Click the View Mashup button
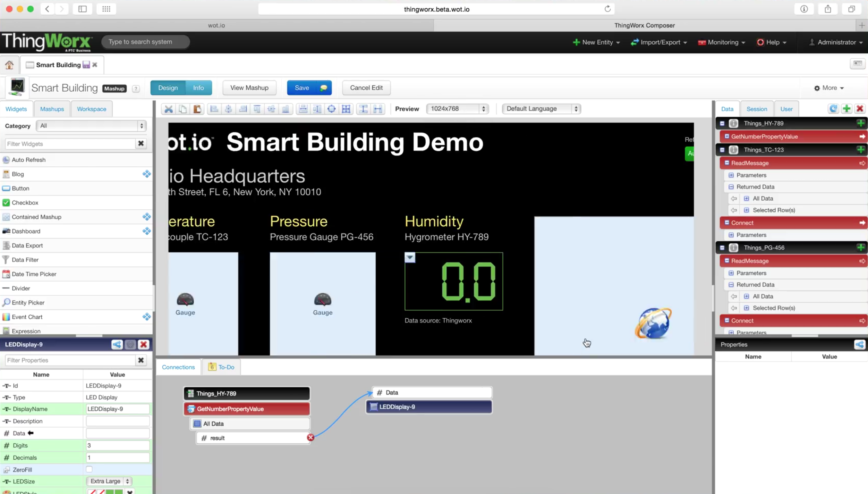 pos(249,88)
